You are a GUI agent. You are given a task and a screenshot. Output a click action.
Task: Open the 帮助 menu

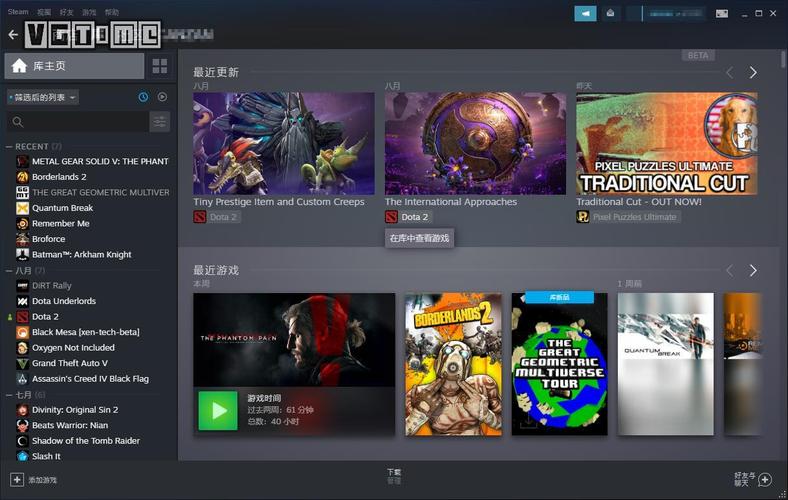(112, 12)
